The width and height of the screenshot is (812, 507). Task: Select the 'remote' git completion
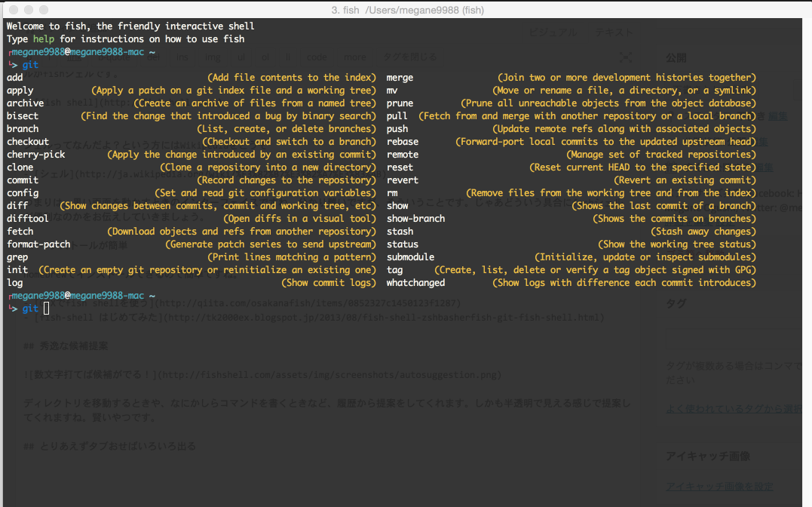tap(403, 155)
